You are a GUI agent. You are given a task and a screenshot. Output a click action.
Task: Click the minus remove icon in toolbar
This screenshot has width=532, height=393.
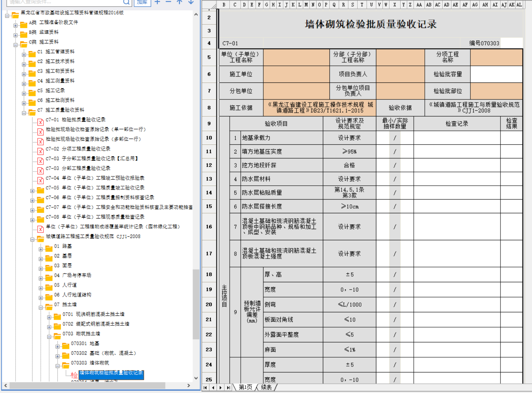click(168, 2)
